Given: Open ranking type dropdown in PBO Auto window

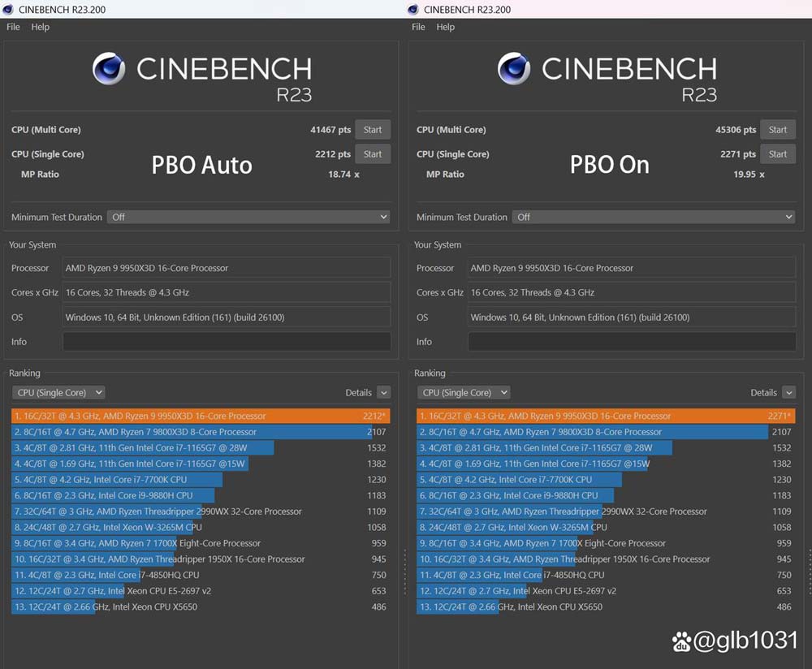Looking at the screenshot, I should pyautogui.click(x=58, y=392).
